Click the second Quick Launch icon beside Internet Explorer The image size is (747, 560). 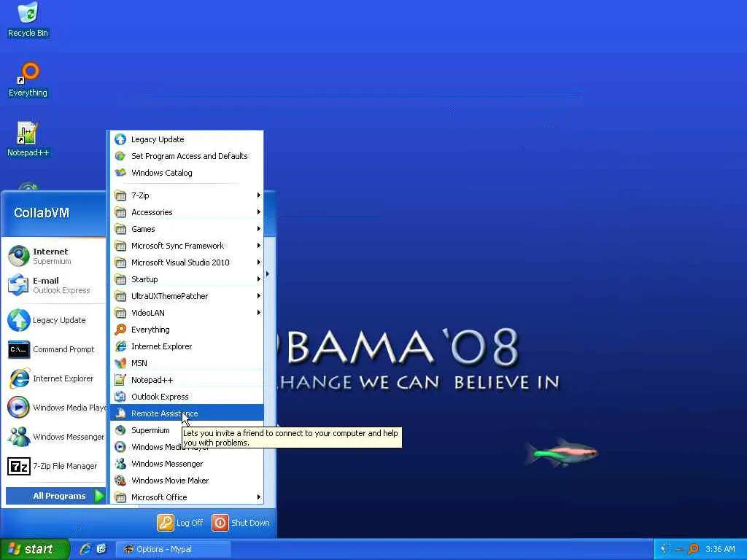tap(101, 549)
